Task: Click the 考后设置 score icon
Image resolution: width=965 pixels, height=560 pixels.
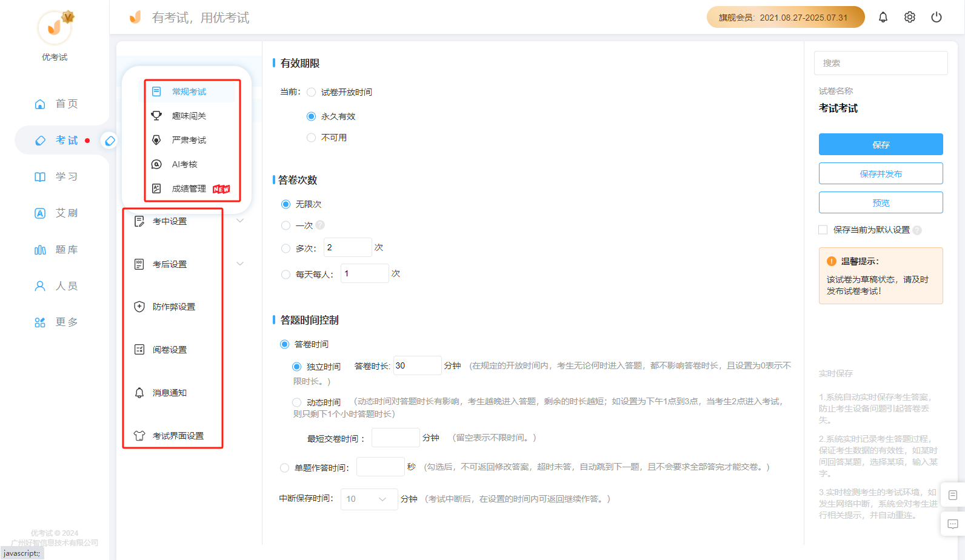Action: (139, 264)
